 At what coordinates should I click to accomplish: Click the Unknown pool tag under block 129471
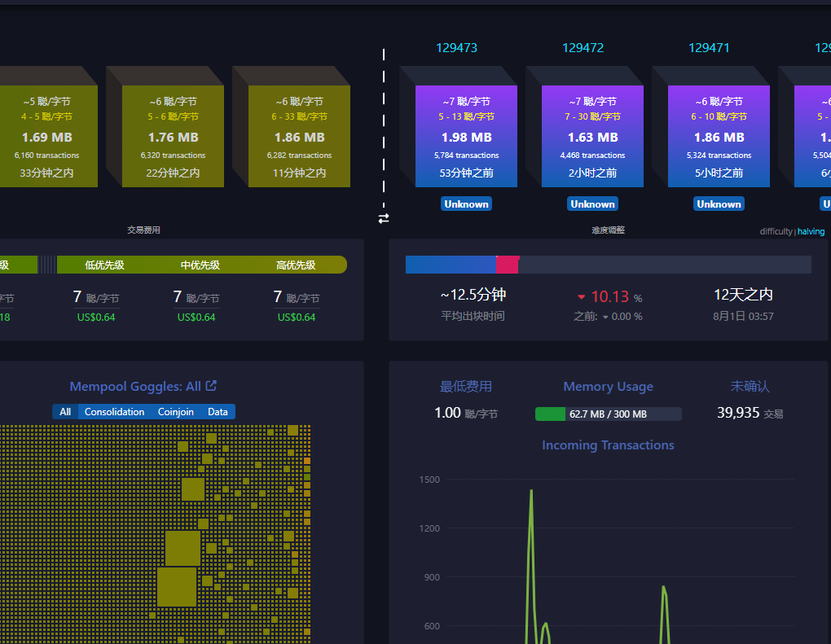(x=719, y=204)
